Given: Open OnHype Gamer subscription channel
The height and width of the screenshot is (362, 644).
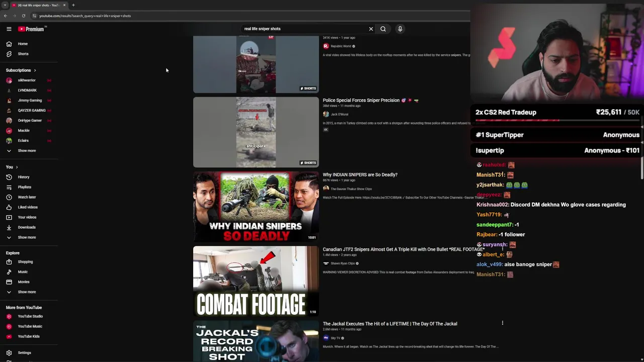Looking at the screenshot, I should point(29,121).
